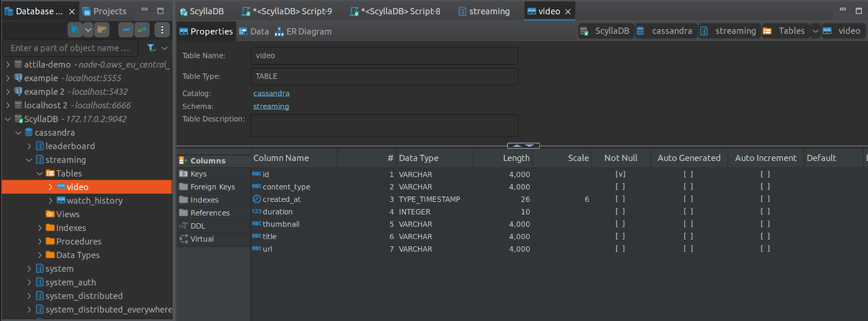Click the ScyllaDB breadcrumb connection icon
868x321 pixels.
tap(584, 31)
